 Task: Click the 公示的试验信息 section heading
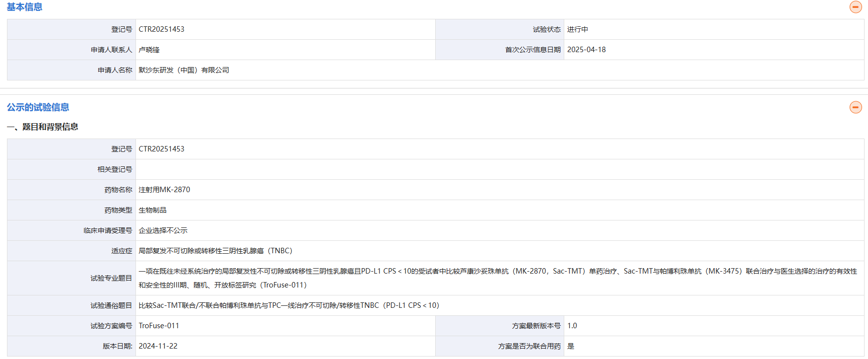(38, 107)
